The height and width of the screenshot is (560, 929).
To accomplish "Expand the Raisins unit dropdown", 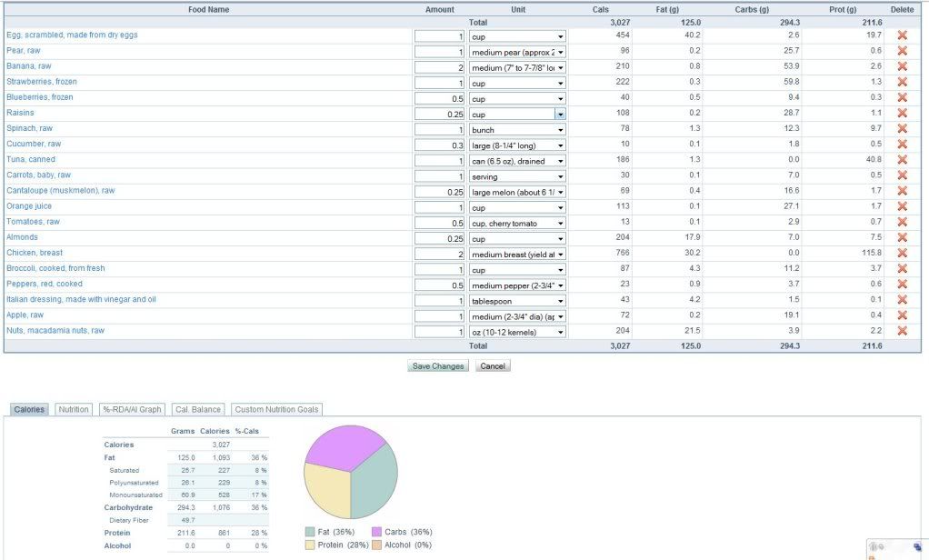I will 517,114.
